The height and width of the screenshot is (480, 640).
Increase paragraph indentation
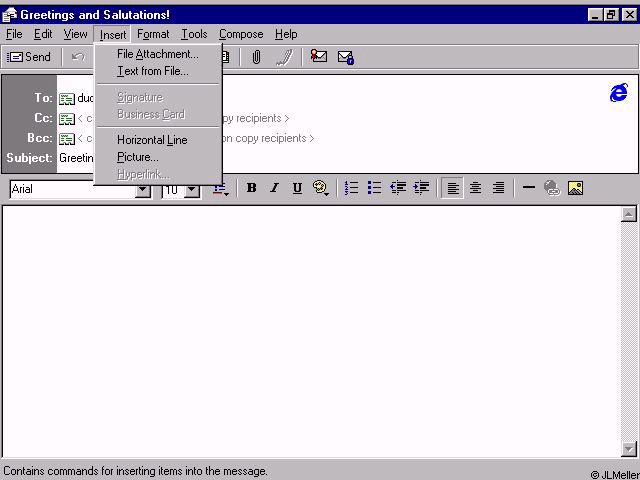(421, 188)
